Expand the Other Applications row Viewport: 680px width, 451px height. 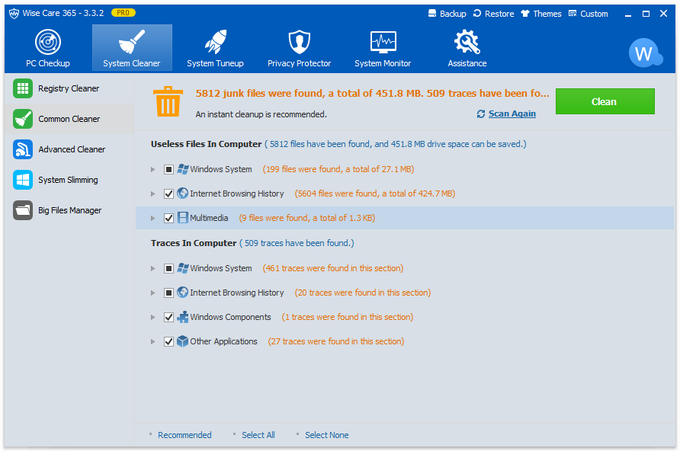tap(153, 342)
